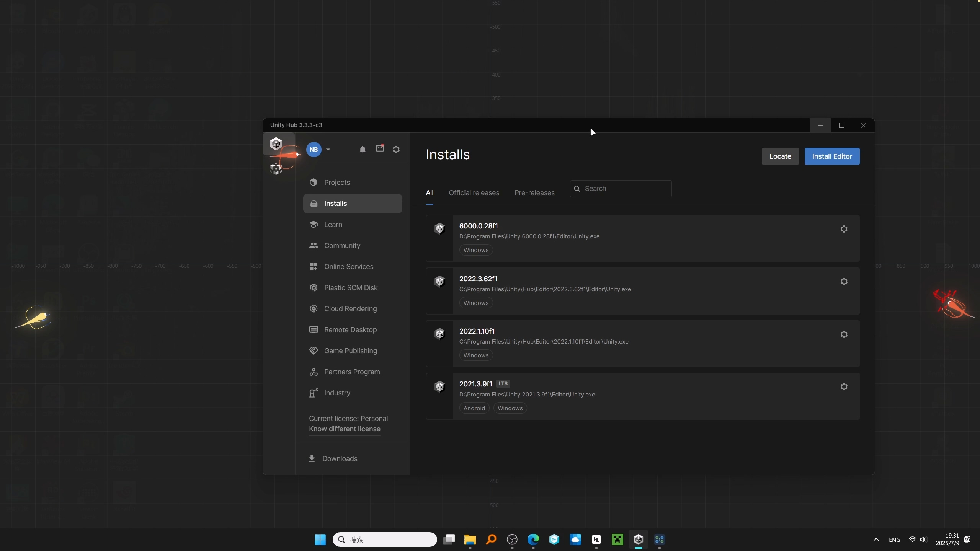980x551 pixels.
Task: Click the Locate button
Action: pyautogui.click(x=780, y=156)
